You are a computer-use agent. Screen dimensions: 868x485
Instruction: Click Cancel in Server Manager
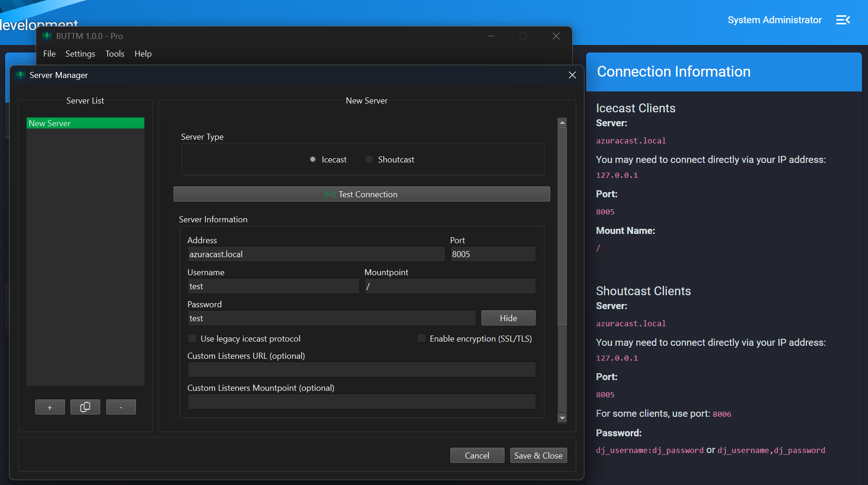[477, 455]
